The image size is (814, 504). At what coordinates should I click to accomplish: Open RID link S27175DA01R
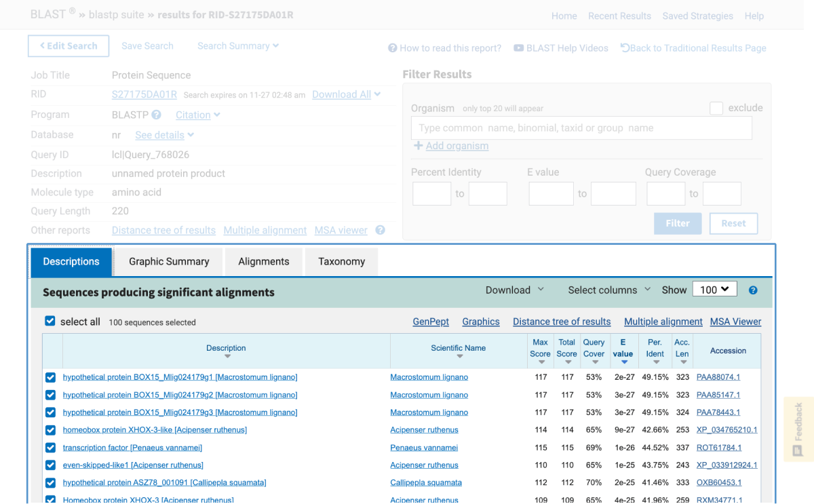(144, 94)
